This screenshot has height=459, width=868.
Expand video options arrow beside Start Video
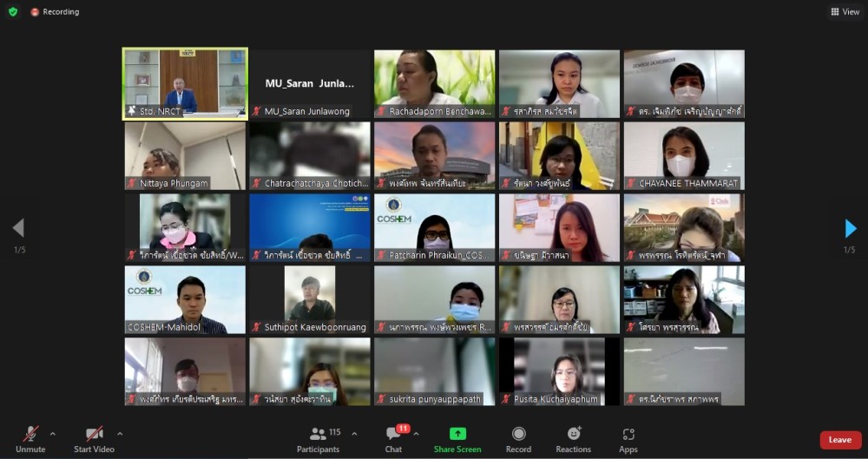(120, 433)
